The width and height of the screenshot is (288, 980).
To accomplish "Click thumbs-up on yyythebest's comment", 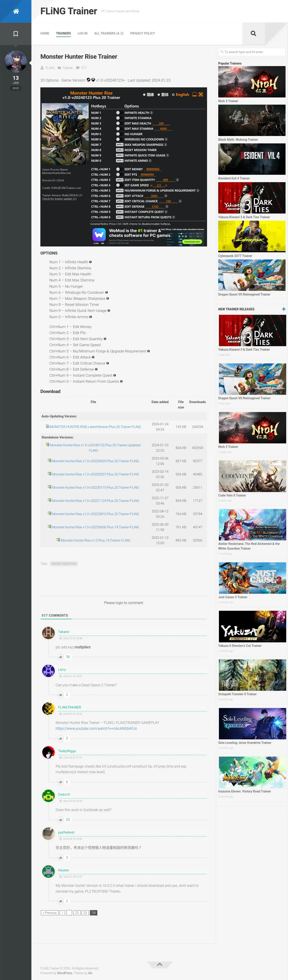I will tap(61, 857).
